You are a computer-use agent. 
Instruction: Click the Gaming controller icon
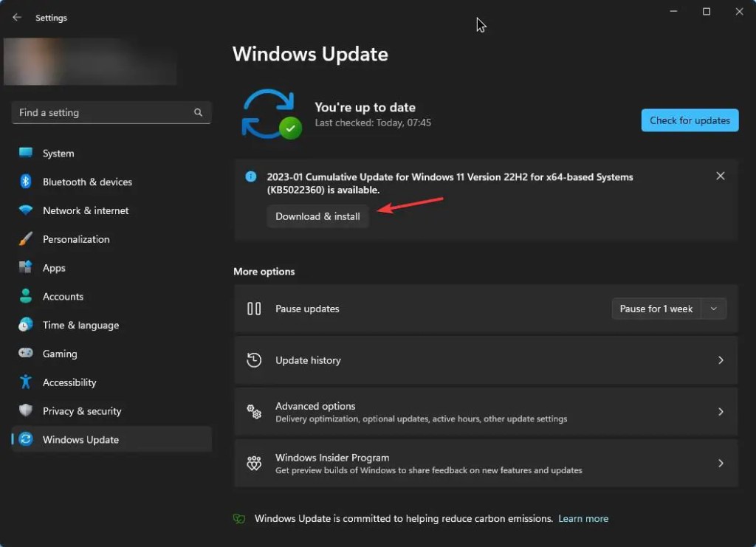click(x=26, y=354)
